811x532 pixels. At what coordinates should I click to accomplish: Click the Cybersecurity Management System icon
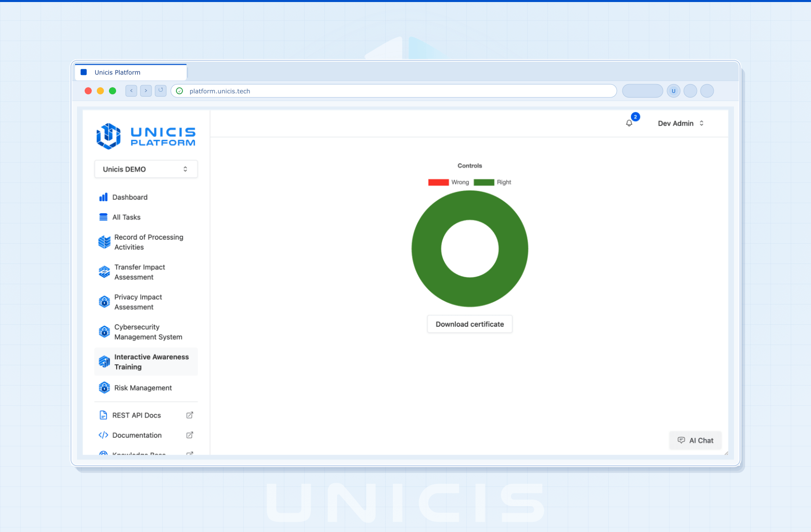pyautogui.click(x=104, y=332)
